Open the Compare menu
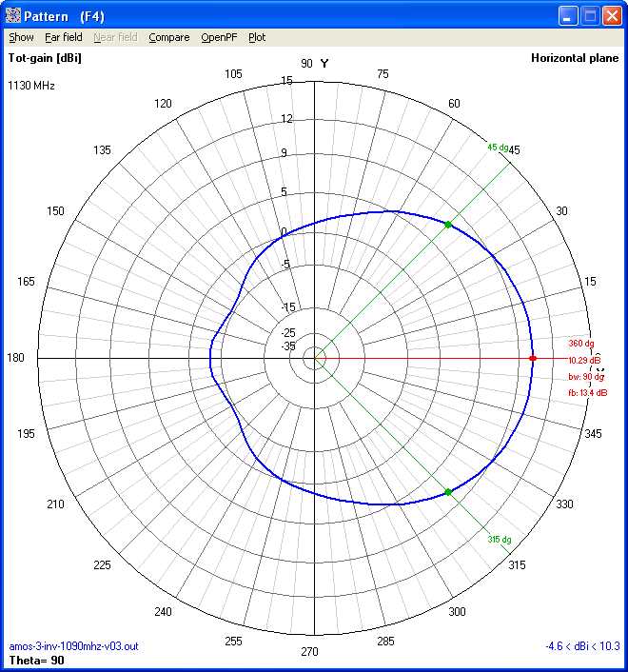This screenshot has height=672, width=628. pyautogui.click(x=168, y=38)
